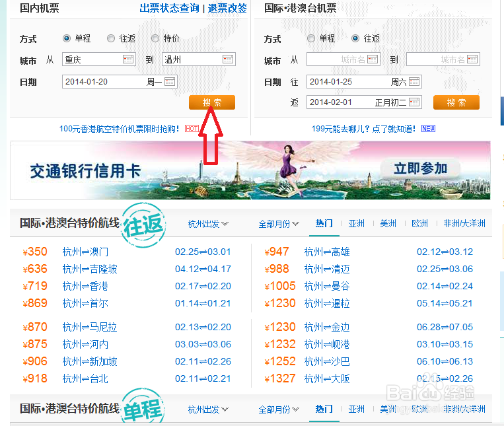The image size is (504, 426).
Task: Click 立即参加 button on bank banner
Action: pos(420,168)
